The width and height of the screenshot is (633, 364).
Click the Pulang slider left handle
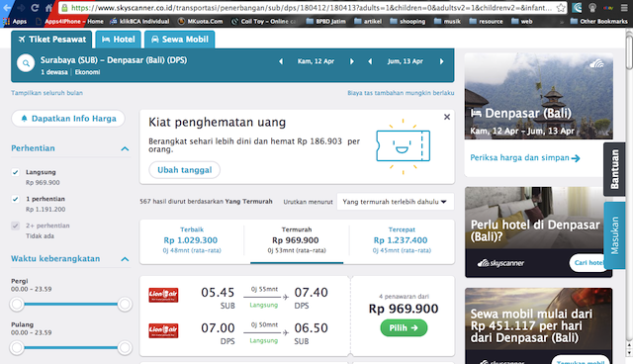[17, 347]
